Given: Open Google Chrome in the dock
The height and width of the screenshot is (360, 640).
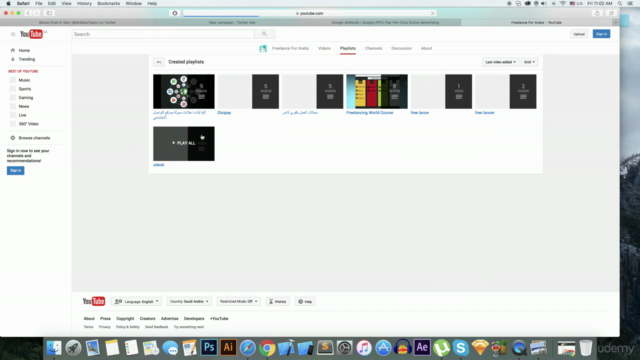Looking at the screenshot, I should 267,348.
